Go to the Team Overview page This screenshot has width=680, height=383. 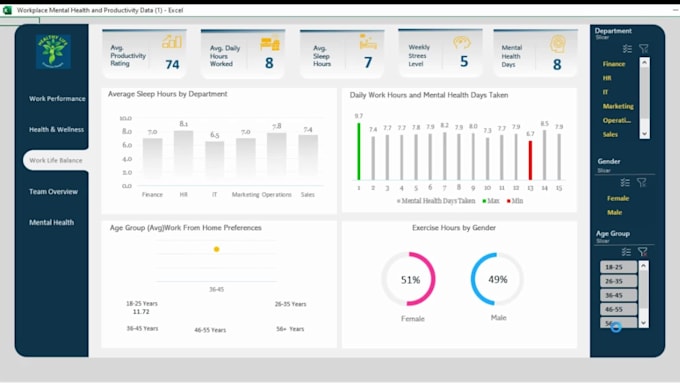[53, 191]
